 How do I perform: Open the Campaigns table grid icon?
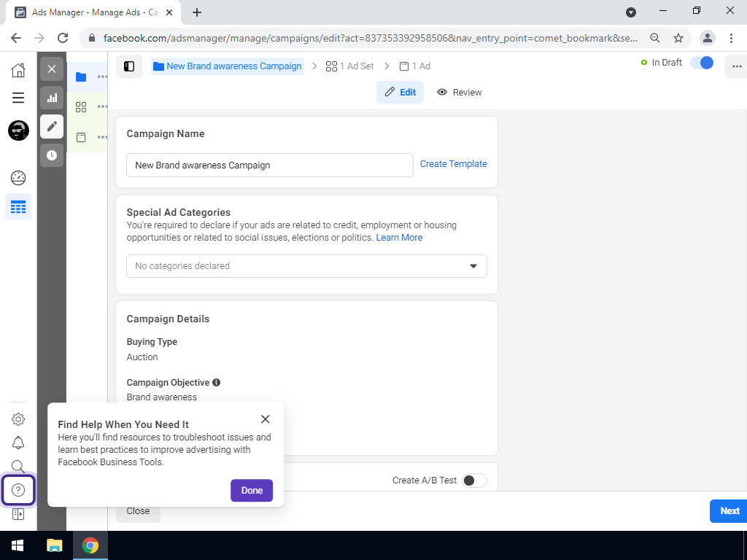[18, 206]
